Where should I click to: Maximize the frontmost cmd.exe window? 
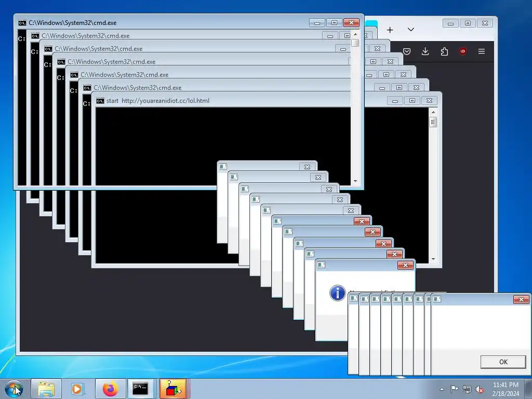pos(334,23)
